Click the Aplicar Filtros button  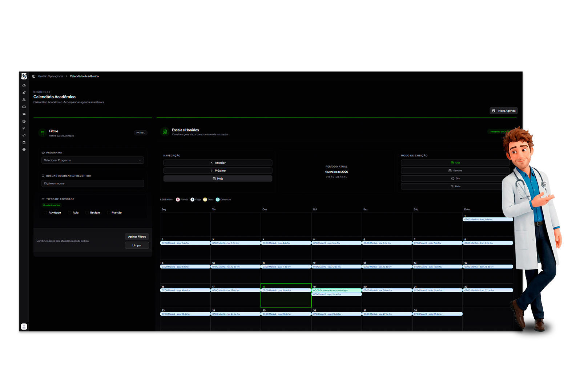[137, 237]
